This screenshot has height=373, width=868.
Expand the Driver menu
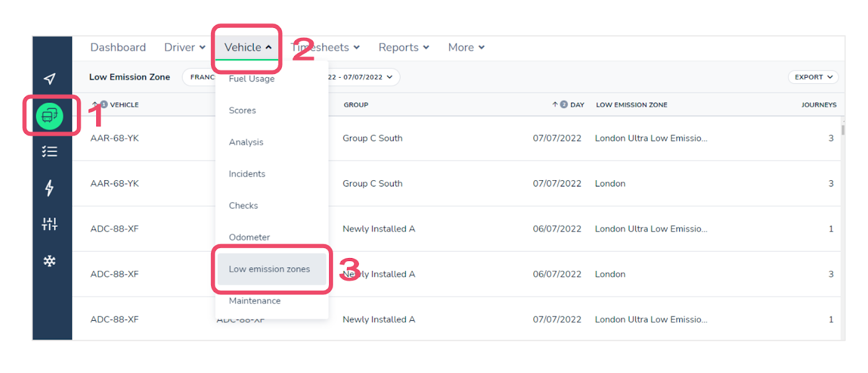click(x=184, y=47)
